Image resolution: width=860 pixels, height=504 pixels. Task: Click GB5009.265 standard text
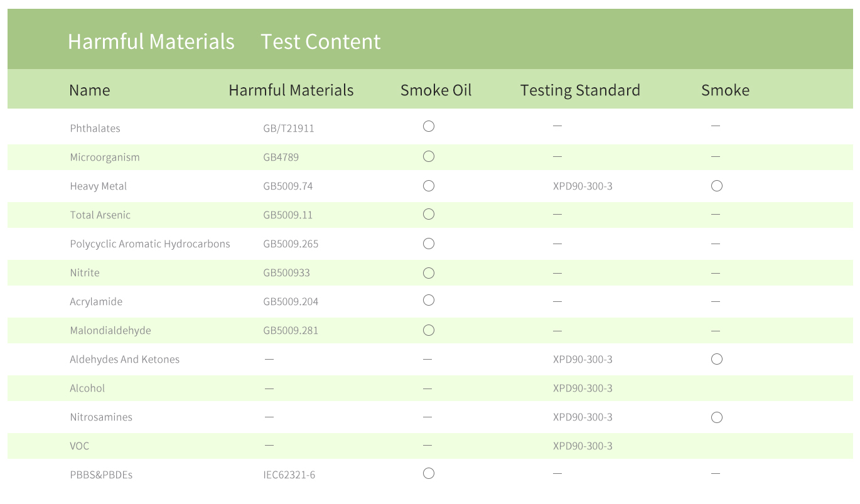[291, 244]
